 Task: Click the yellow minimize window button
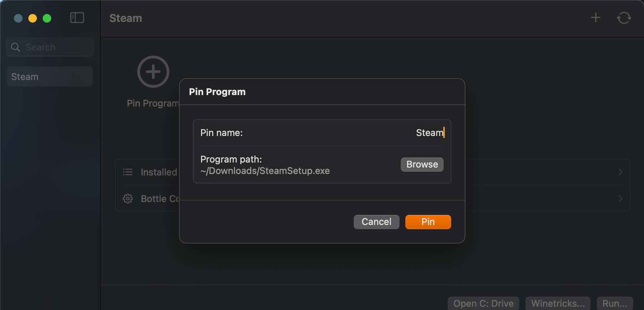click(x=33, y=18)
